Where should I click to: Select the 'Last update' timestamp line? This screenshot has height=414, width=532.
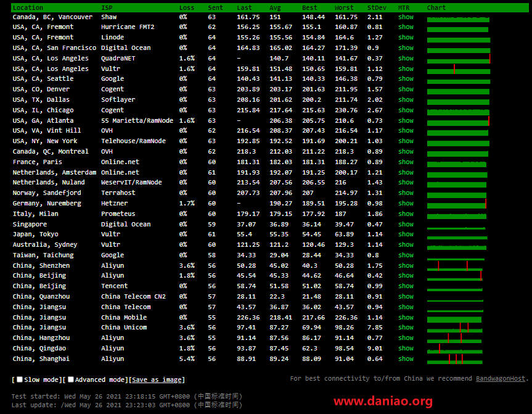[x=127, y=405]
